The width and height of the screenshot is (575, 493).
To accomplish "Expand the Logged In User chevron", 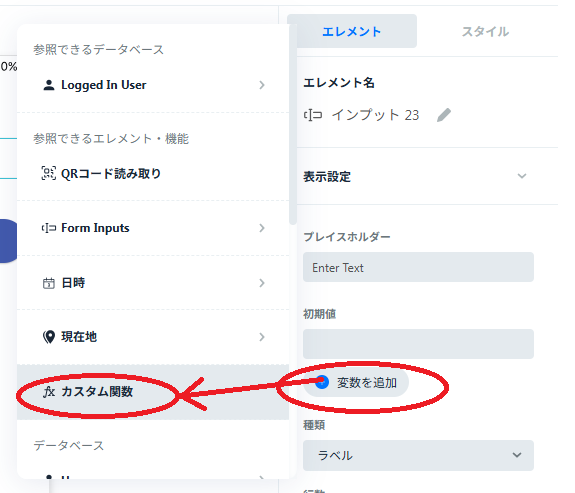I will point(262,85).
